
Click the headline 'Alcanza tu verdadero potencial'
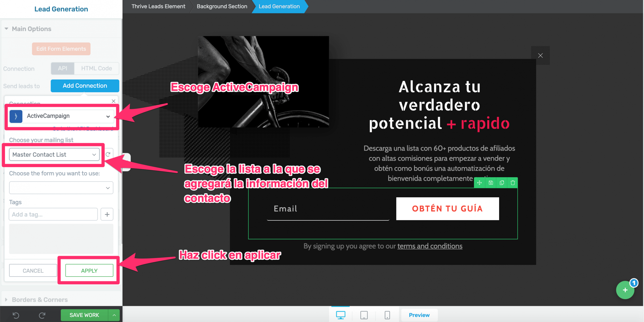[x=439, y=105]
